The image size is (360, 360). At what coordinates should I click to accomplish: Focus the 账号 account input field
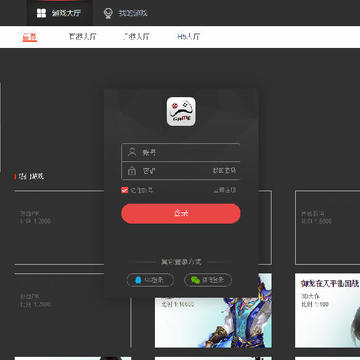coord(181,153)
